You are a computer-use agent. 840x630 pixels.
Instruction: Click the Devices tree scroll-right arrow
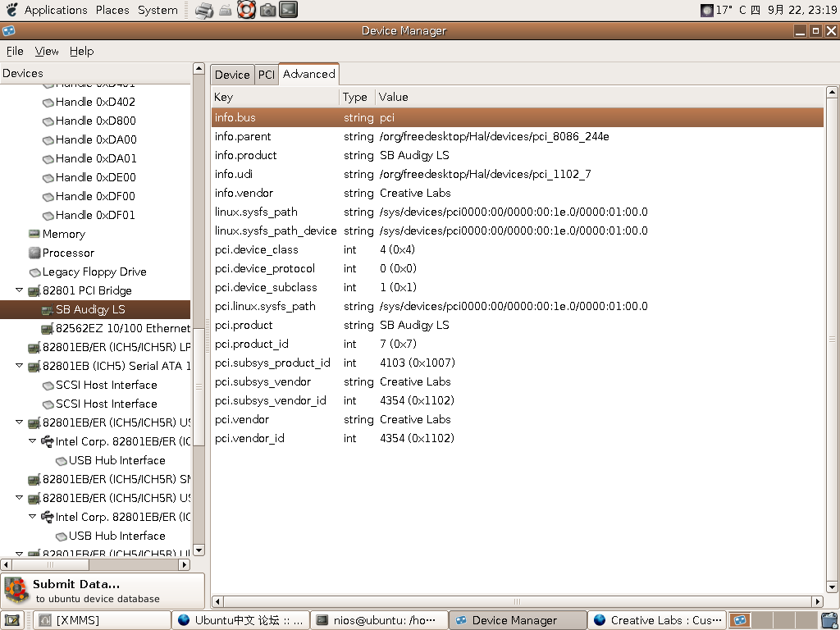pyautogui.click(x=185, y=564)
